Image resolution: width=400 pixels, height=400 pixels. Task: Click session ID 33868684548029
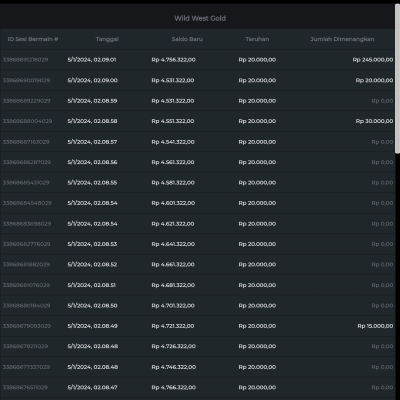27,203
